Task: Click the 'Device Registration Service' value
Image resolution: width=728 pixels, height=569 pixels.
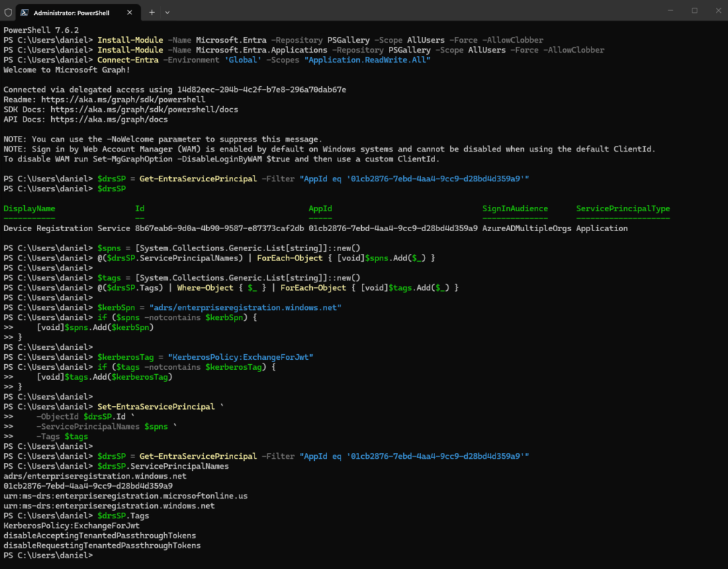Action: pyautogui.click(x=67, y=228)
